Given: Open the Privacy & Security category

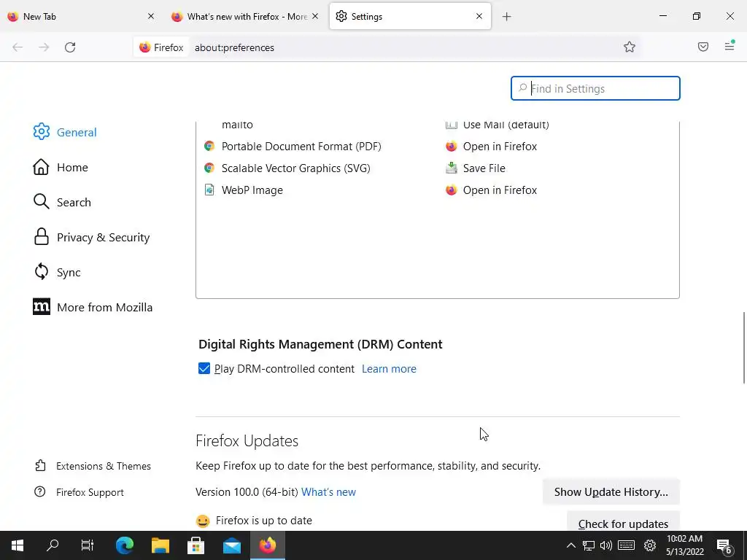Looking at the screenshot, I should (91, 237).
